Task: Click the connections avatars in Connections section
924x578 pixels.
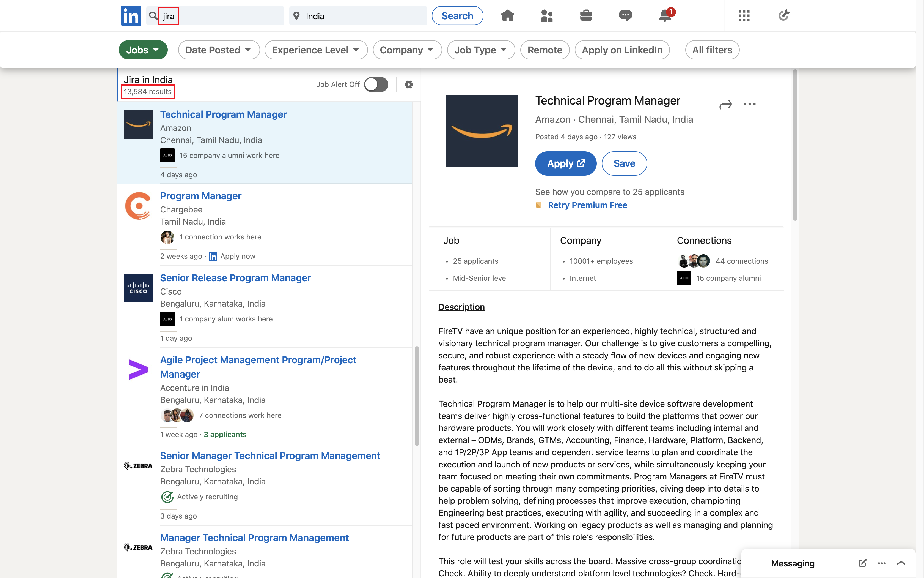Action: tap(694, 261)
